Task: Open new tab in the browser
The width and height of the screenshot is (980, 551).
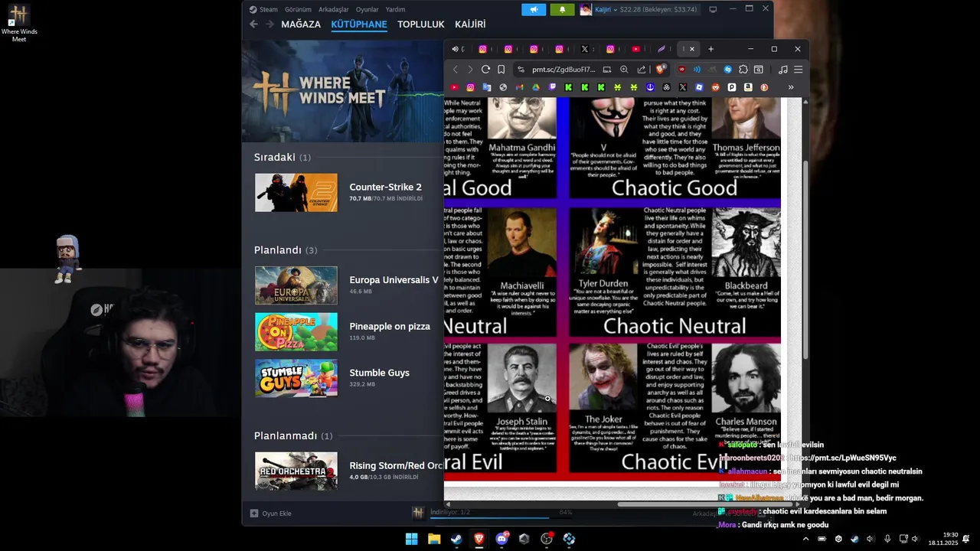Action: pyautogui.click(x=710, y=49)
